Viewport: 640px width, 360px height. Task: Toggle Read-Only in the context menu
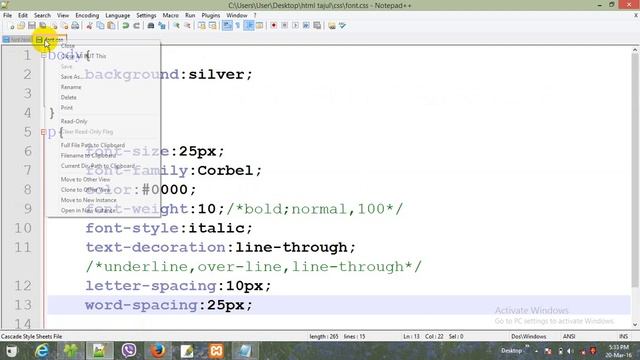click(74, 121)
